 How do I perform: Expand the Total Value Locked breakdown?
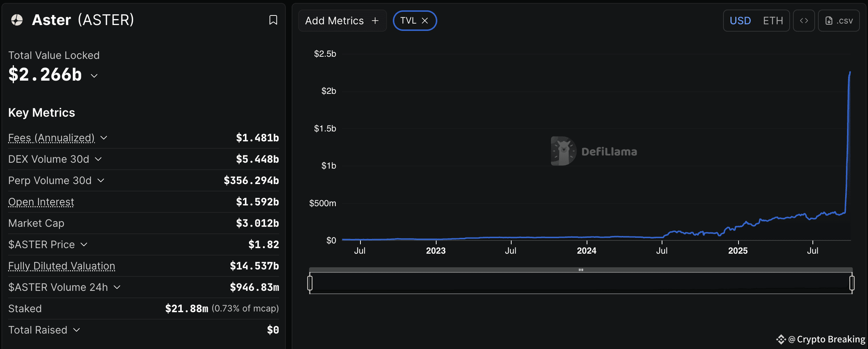[x=94, y=75]
